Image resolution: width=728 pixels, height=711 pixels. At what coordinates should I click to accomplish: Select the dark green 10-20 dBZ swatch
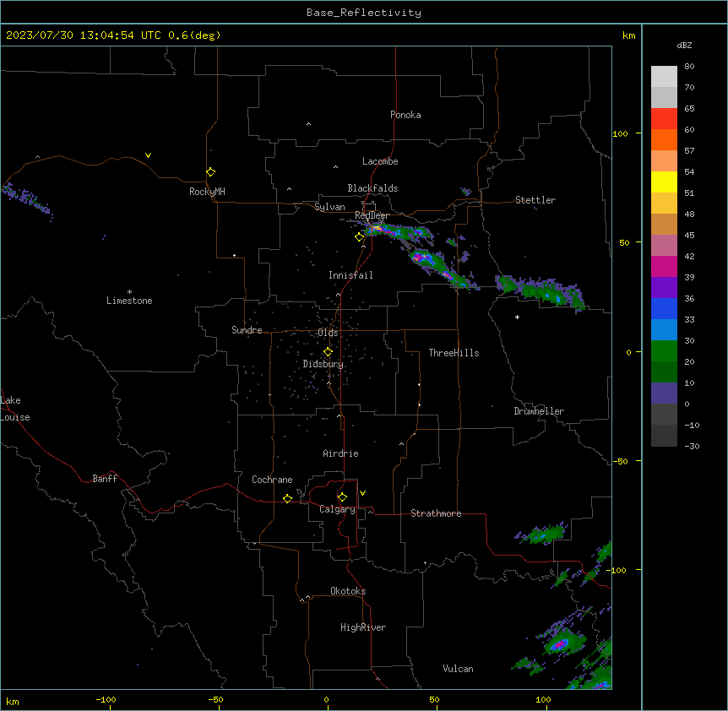pos(664,372)
